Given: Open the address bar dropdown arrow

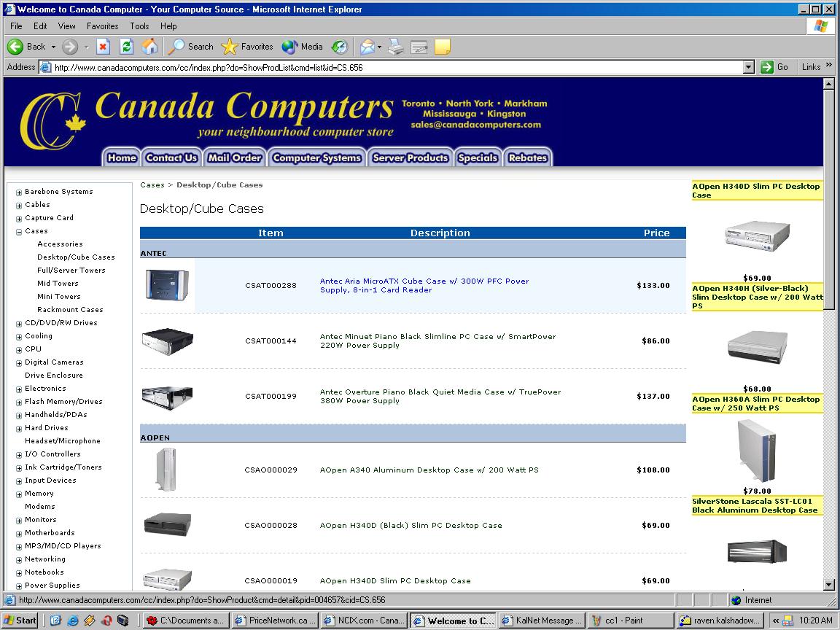Looking at the screenshot, I should tap(749, 67).
